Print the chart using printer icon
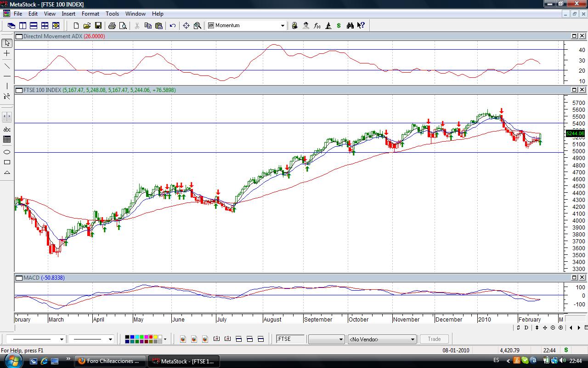Viewport: 588px width, 368px height. click(x=112, y=26)
